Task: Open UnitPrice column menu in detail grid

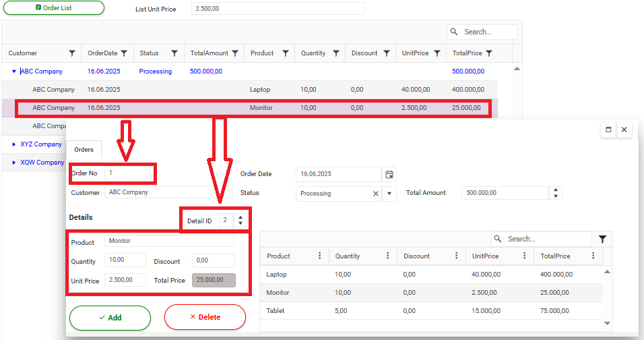Action: pos(525,256)
